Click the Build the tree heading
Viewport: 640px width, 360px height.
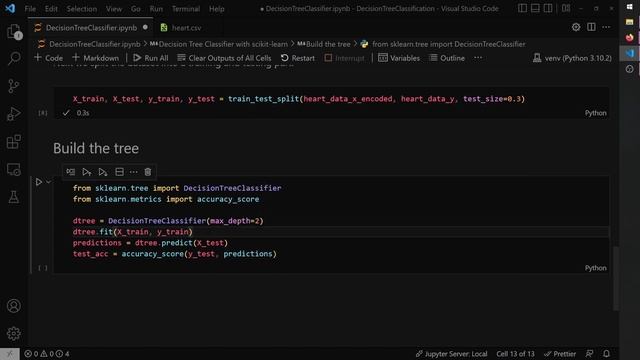(96, 148)
